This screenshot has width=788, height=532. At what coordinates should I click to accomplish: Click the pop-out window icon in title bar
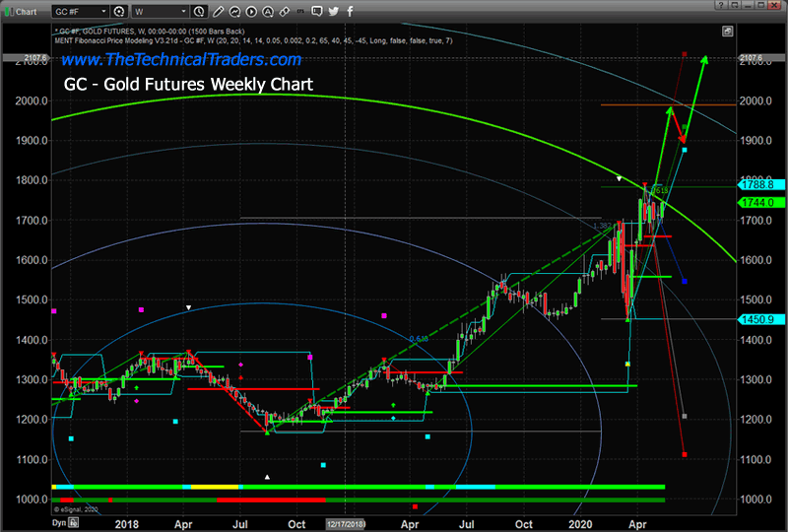(x=735, y=5)
